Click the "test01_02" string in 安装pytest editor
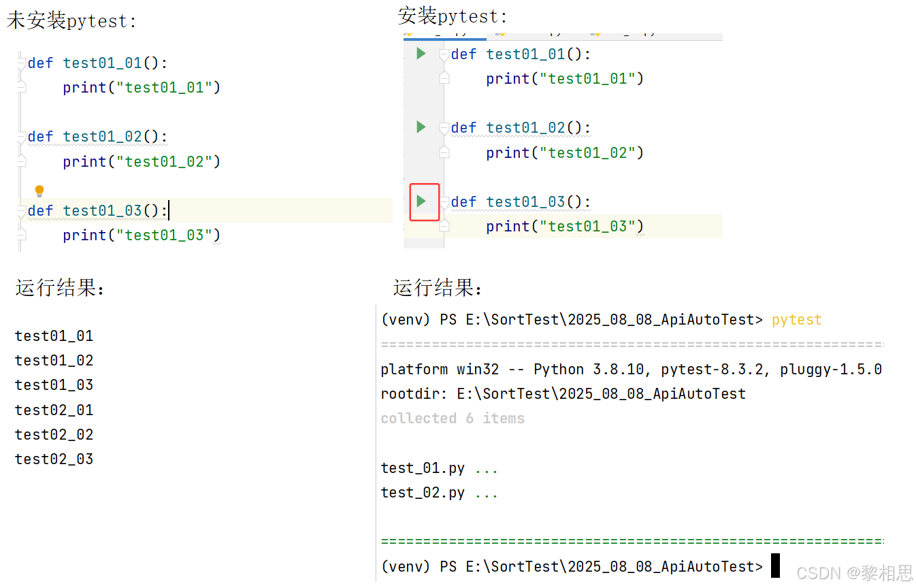 [x=587, y=152]
